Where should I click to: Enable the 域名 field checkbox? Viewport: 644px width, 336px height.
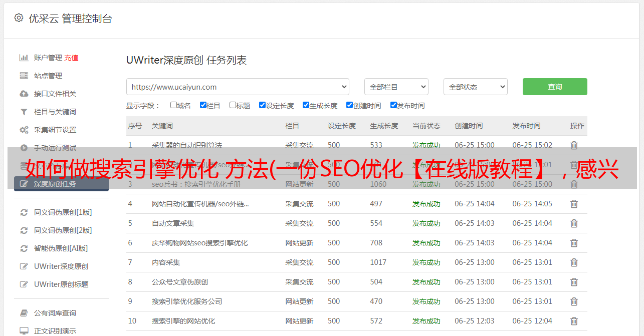tap(173, 105)
